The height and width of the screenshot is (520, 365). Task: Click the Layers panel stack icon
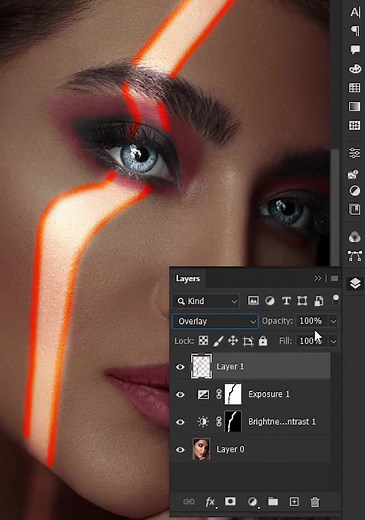click(355, 284)
